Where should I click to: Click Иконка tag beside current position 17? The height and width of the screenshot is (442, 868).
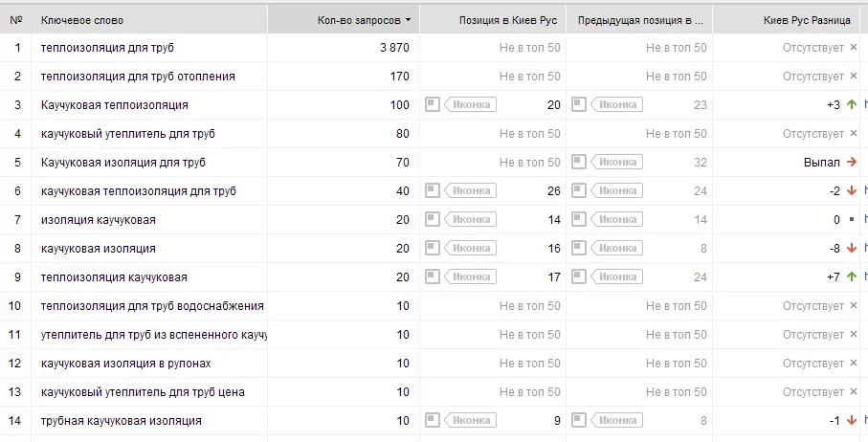pos(471,277)
